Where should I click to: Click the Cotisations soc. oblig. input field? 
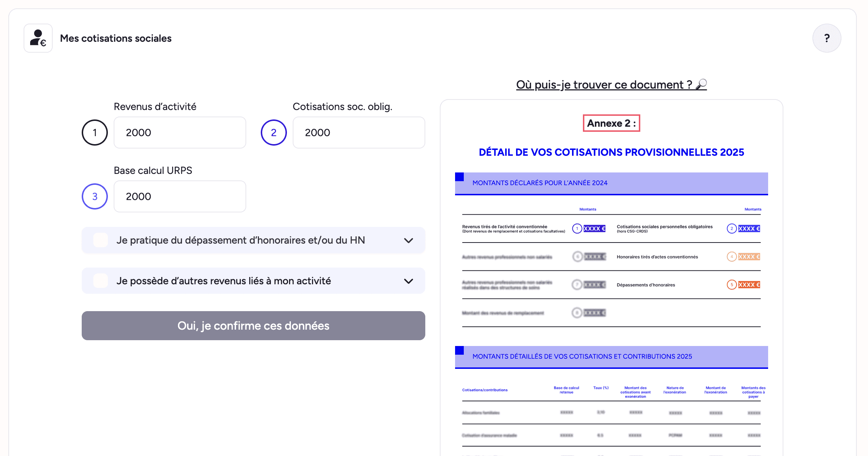click(359, 133)
